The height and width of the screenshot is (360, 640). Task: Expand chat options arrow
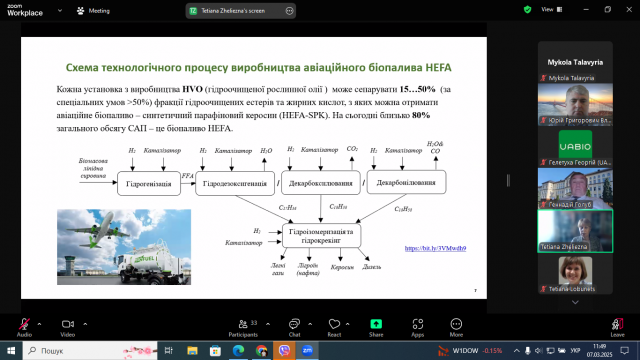click(x=310, y=324)
